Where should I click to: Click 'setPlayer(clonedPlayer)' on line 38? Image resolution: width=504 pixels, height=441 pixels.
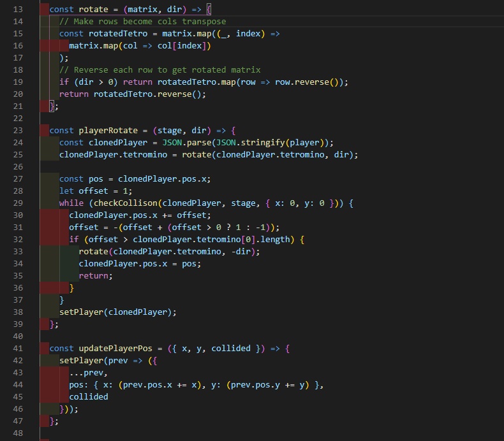(x=115, y=312)
